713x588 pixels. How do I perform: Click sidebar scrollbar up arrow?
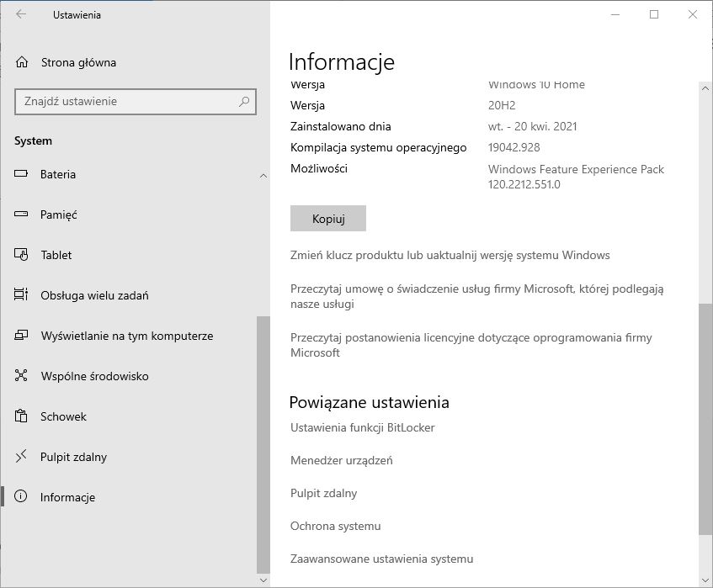[263, 176]
